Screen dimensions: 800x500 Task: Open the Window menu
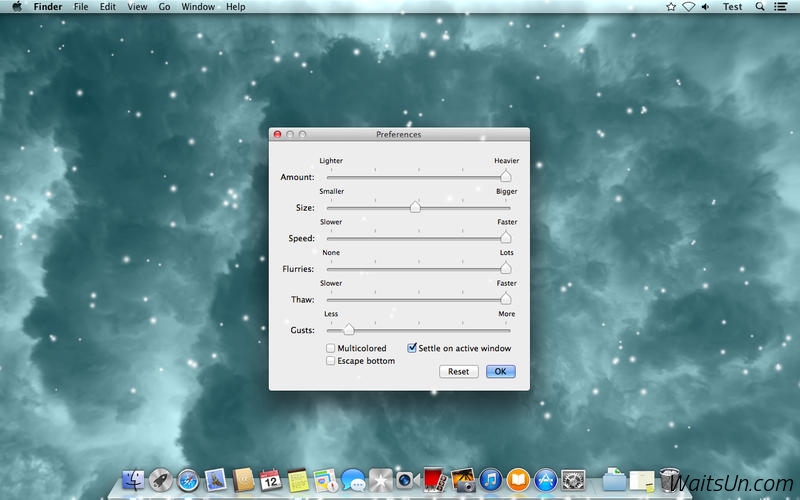pyautogui.click(x=198, y=7)
